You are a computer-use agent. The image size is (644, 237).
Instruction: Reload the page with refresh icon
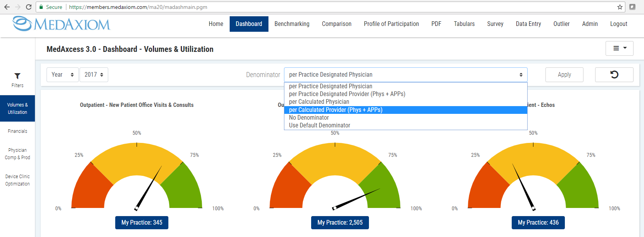point(28,7)
